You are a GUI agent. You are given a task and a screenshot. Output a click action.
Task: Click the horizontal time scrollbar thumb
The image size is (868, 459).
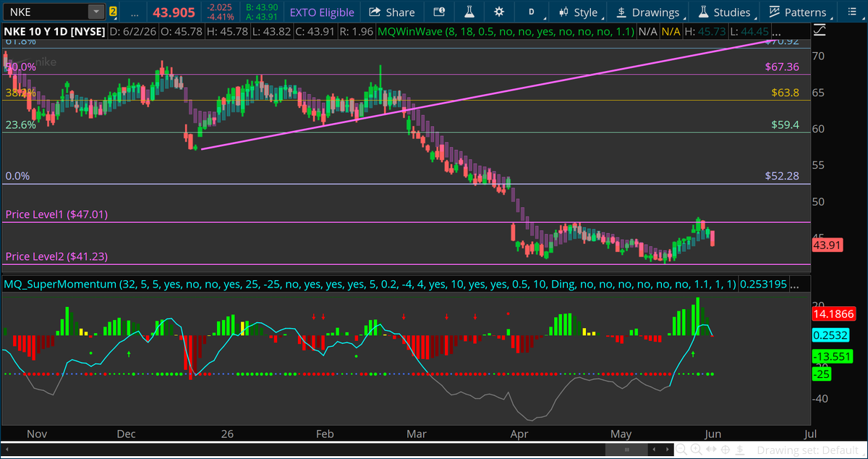point(627,450)
